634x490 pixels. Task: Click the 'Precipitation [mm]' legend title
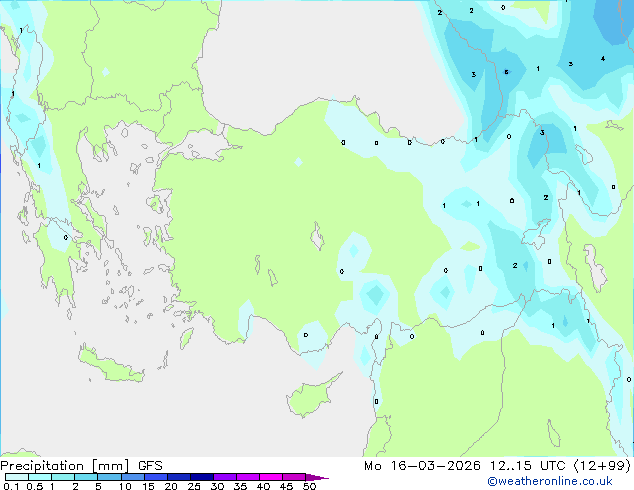tap(65, 466)
